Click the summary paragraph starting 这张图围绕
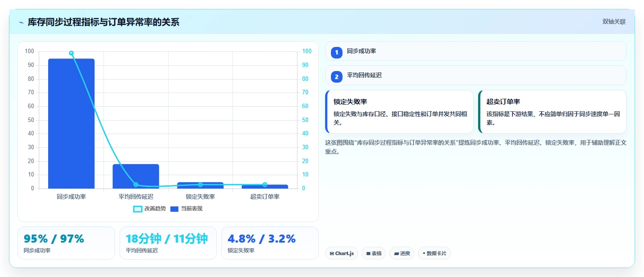The height and width of the screenshot is (277, 644). (476, 147)
